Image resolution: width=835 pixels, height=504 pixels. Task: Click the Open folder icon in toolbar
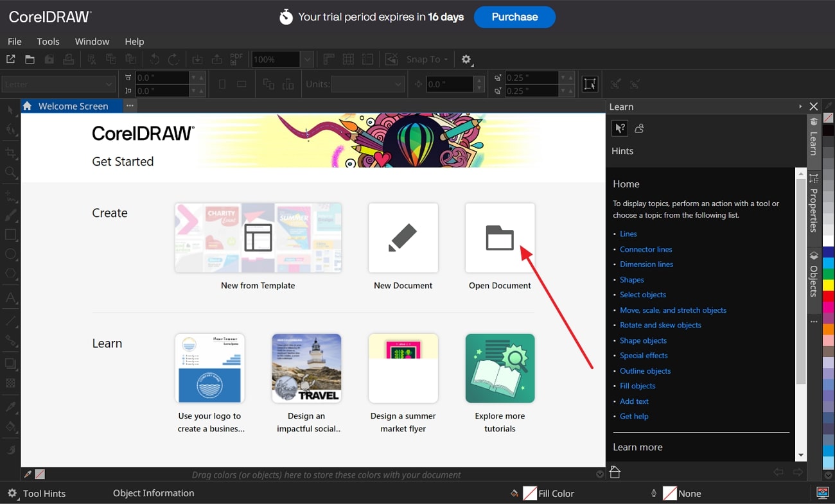pyautogui.click(x=30, y=59)
